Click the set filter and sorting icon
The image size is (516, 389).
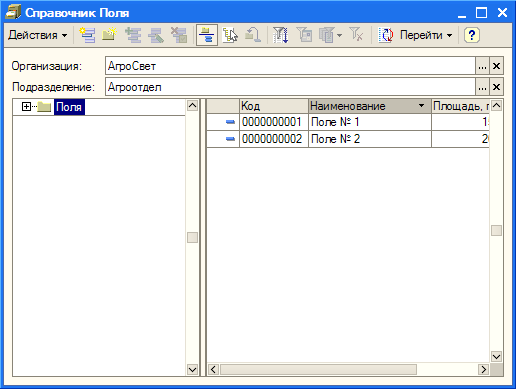[280, 35]
